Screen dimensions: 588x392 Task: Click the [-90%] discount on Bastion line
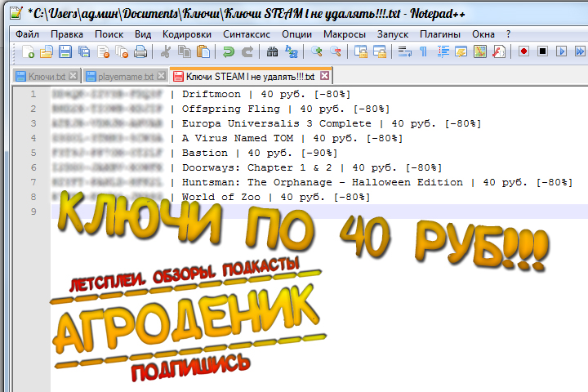(x=319, y=153)
